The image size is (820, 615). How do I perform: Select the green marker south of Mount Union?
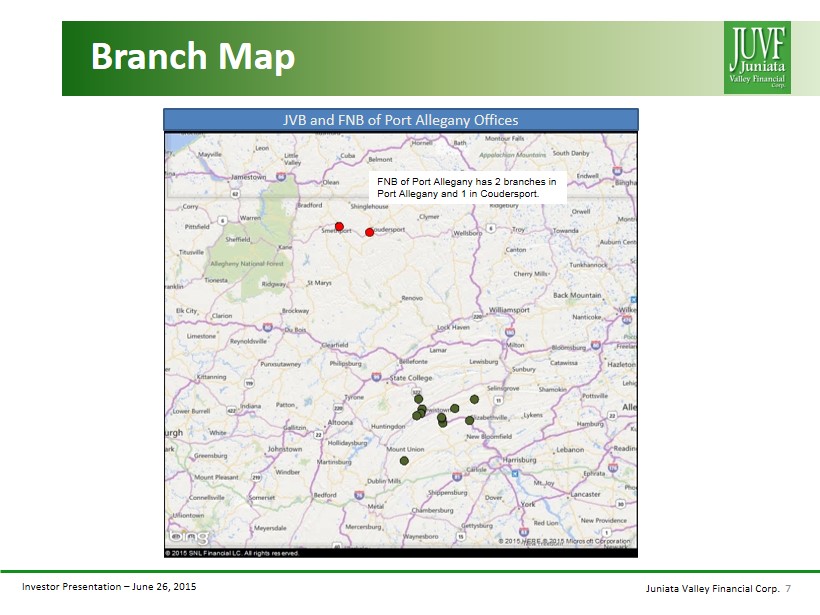(404, 461)
